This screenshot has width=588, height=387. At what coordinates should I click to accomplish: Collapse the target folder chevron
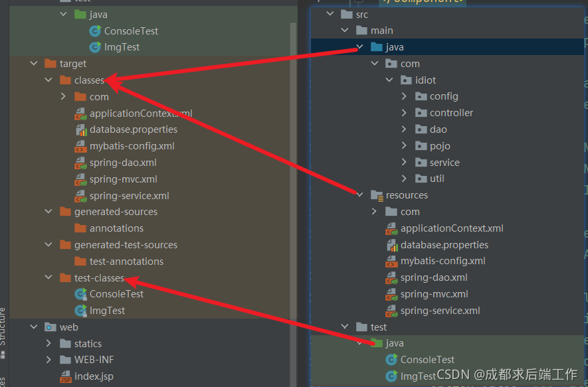33,63
